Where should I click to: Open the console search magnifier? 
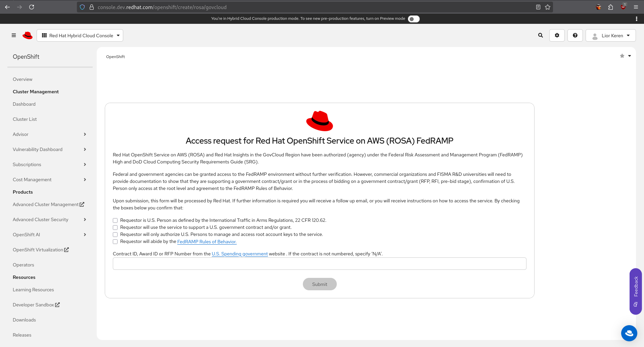click(541, 35)
